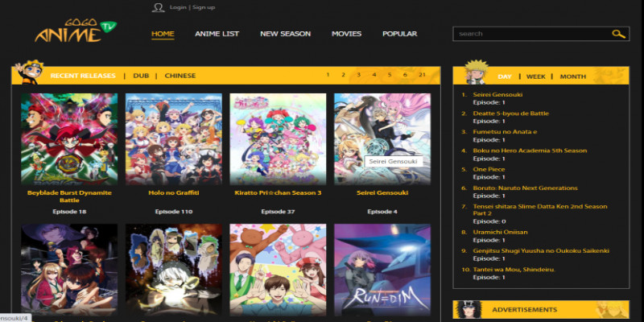Switch to the CHINESE tab
Viewport: 644px width, 322px height.
point(180,76)
